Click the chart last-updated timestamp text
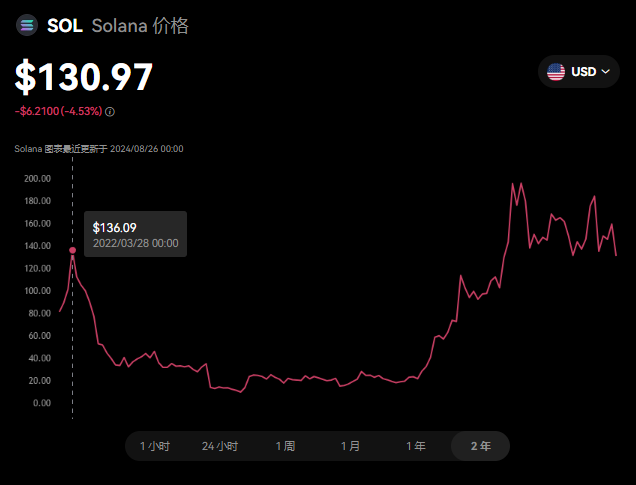Screen dimensions: 636x485 (x=98, y=149)
